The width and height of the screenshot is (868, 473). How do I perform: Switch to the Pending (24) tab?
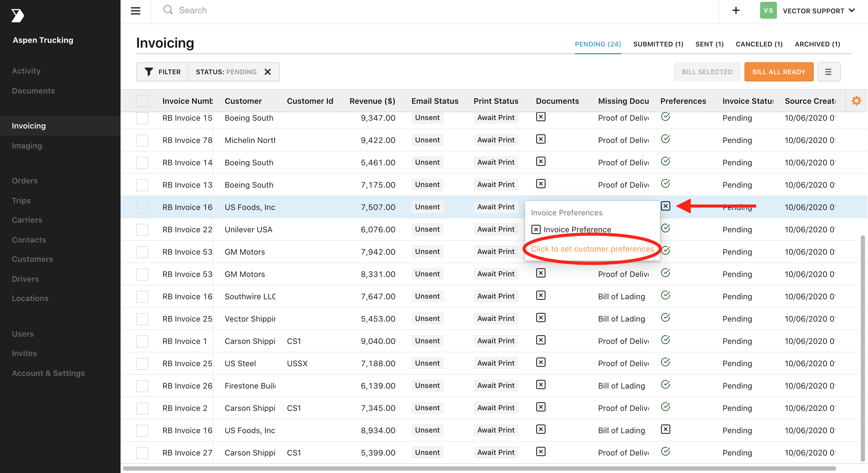click(598, 44)
